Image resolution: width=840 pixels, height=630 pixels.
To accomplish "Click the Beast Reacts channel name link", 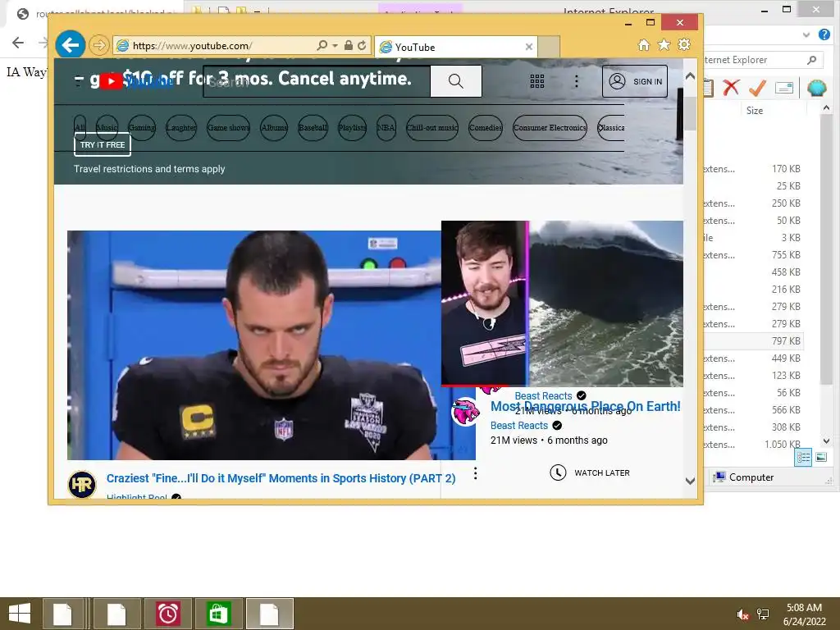I will pyautogui.click(x=519, y=426).
